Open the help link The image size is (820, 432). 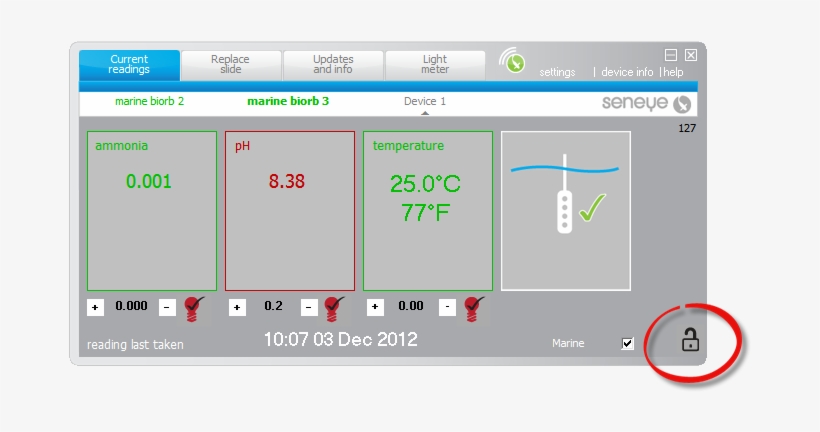click(x=674, y=72)
